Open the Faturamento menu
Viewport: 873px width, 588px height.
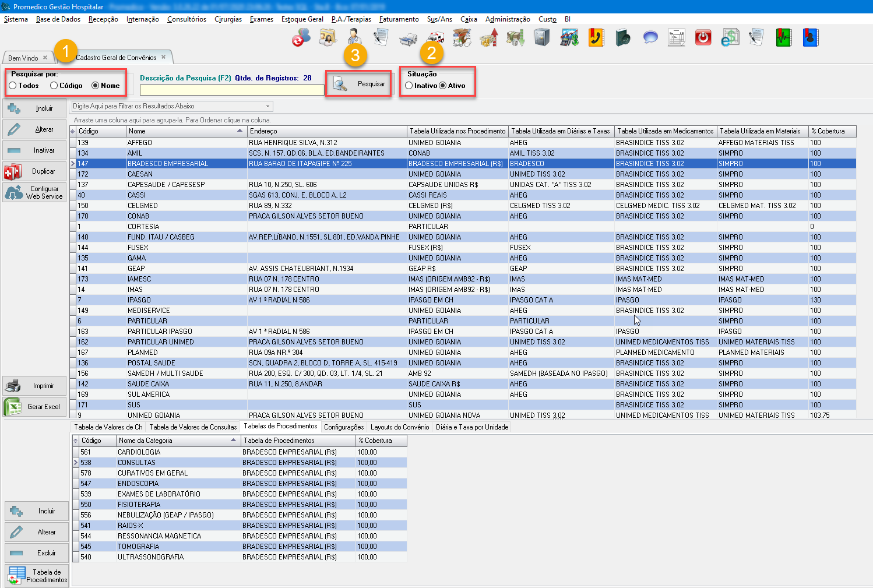coord(399,19)
